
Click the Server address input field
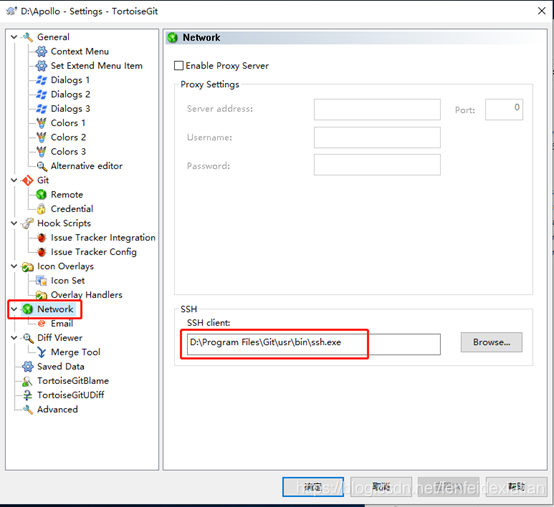point(377,110)
